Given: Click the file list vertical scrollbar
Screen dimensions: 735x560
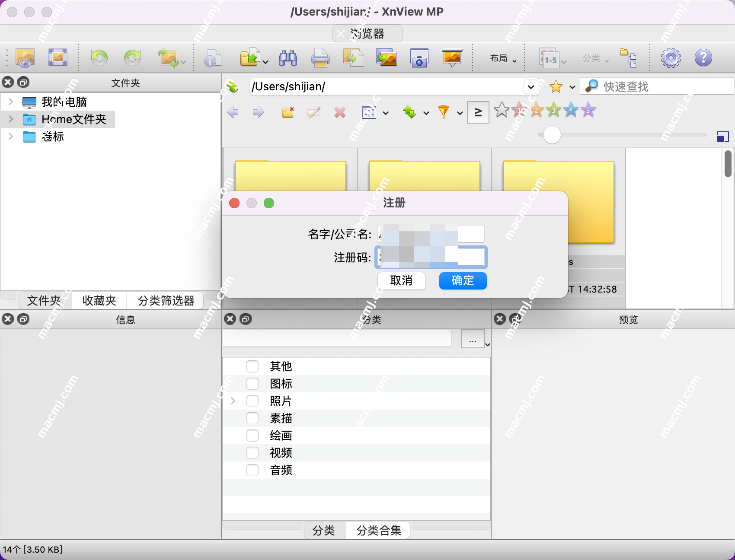Looking at the screenshot, I should [x=728, y=163].
